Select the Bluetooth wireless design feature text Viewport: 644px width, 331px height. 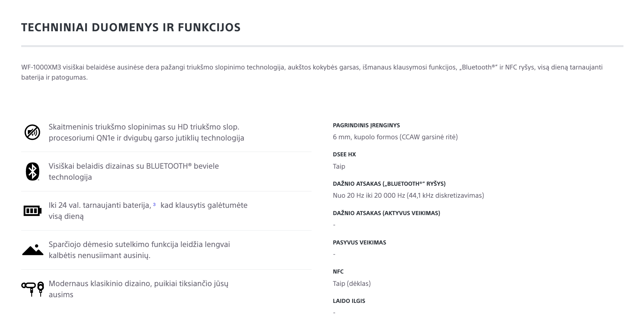(134, 172)
